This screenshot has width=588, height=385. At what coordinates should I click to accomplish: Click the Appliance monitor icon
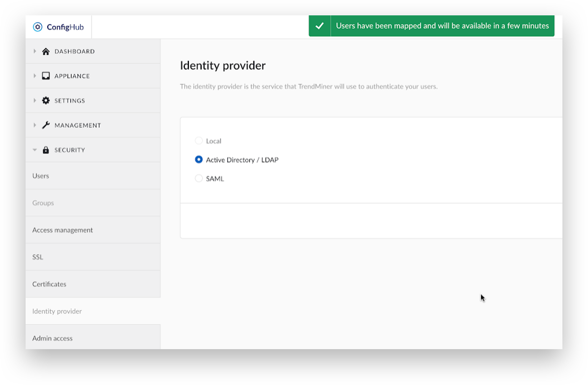click(46, 76)
